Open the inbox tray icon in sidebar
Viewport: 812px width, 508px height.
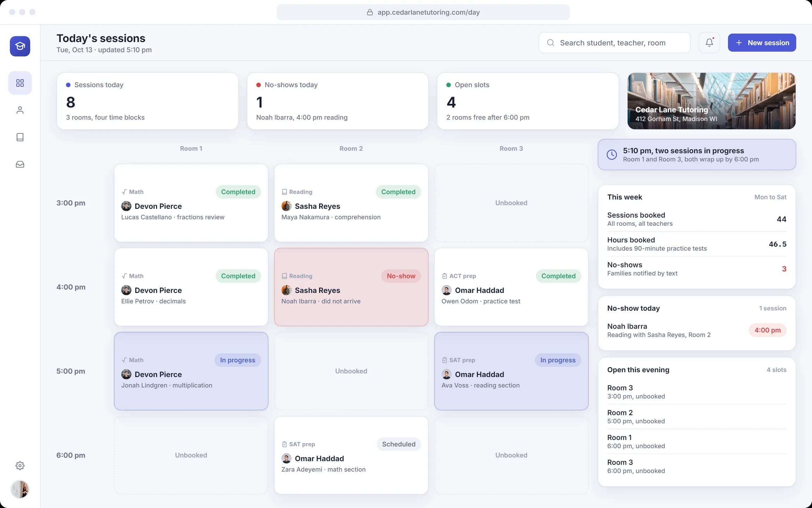(x=20, y=164)
